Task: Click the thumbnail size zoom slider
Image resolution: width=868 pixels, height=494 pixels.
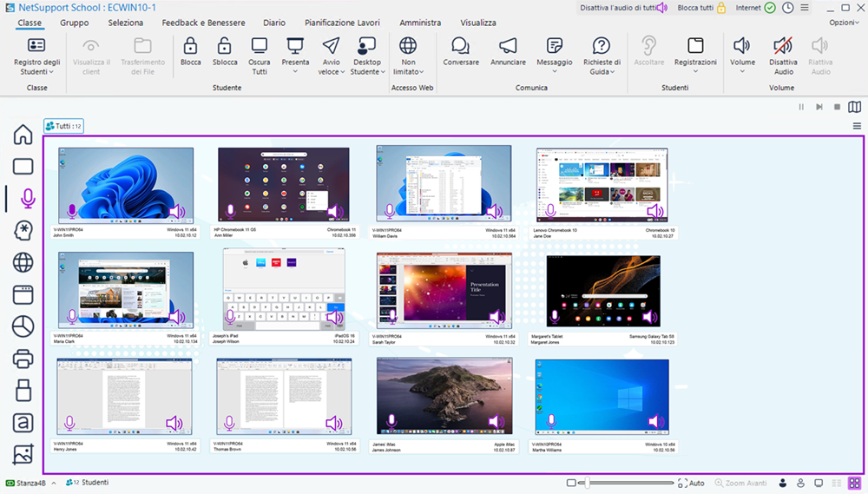Action: point(588,483)
